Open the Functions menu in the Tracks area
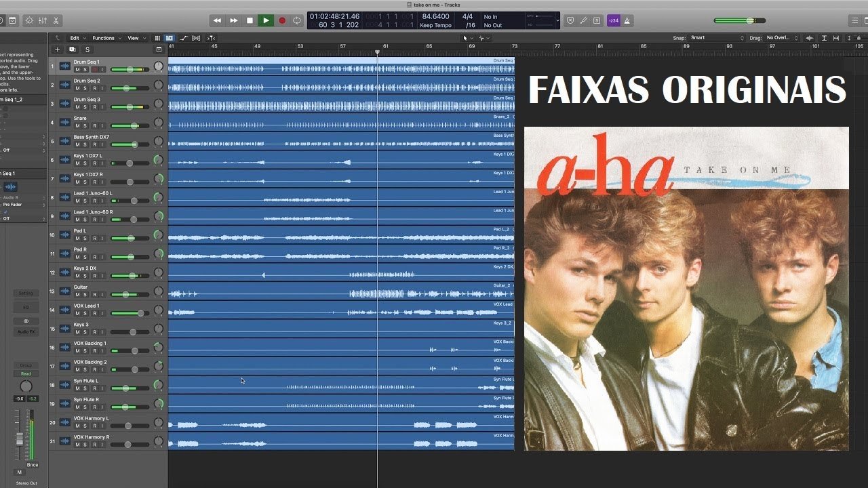This screenshot has height=488, width=868. pos(106,38)
